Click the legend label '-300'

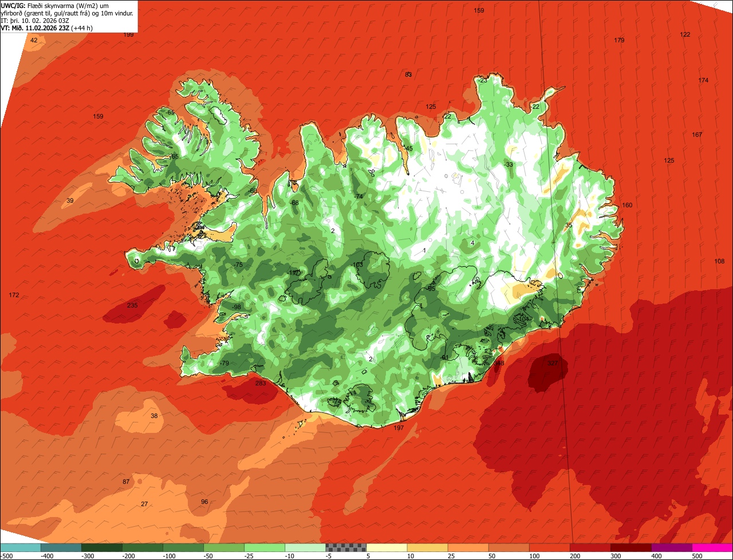click(88, 556)
